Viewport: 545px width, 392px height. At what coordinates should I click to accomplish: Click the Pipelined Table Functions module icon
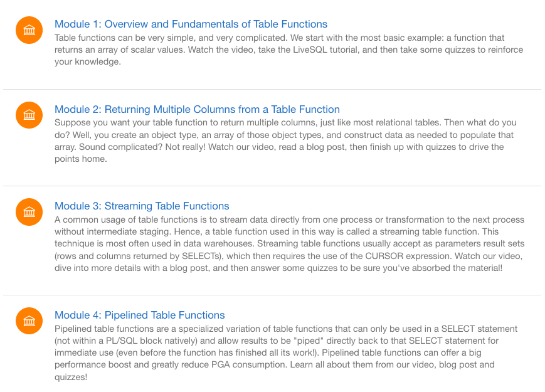pyautogui.click(x=29, y=320)
